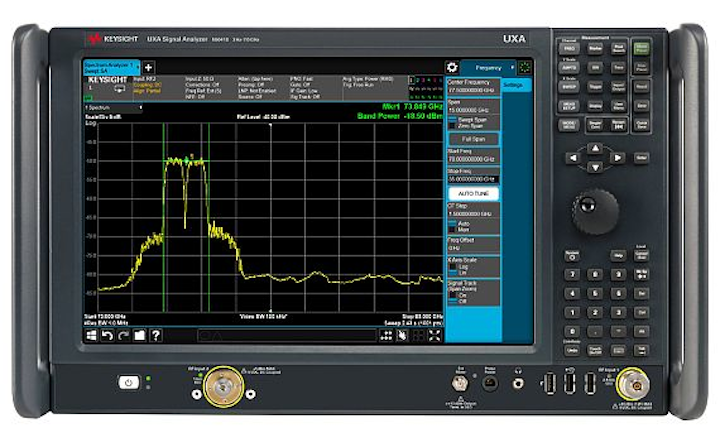The width and height of the screenshot is (720, 442).
Task: Switch to the Spectrum Analyzer 1 Swept SA tab
Action: tap(112, 68)
